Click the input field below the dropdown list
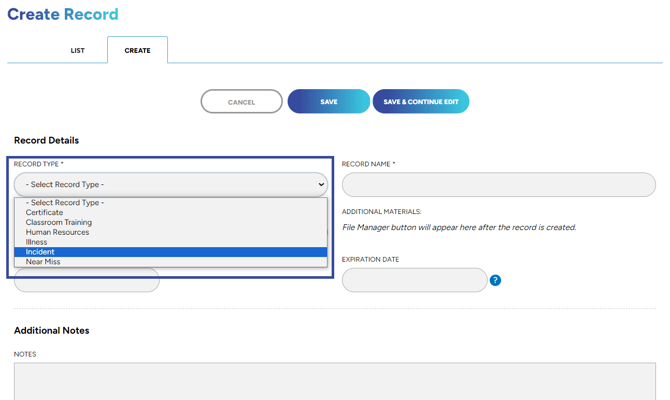 87,281
